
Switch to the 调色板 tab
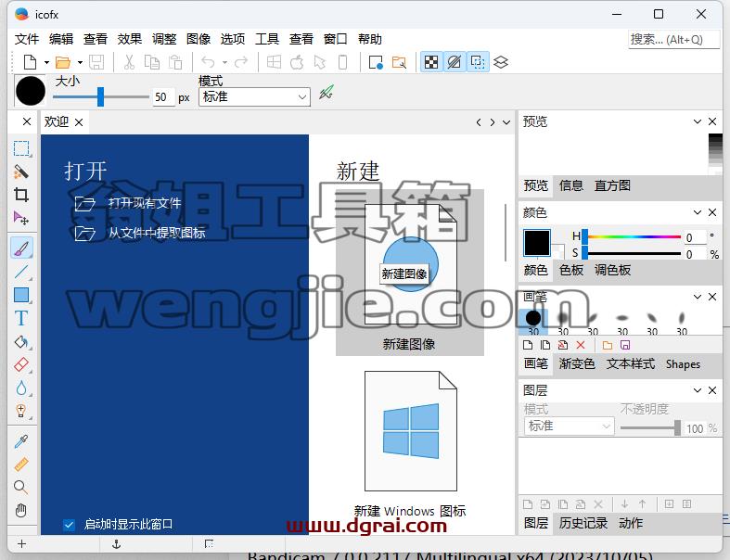tap(612, 270)
